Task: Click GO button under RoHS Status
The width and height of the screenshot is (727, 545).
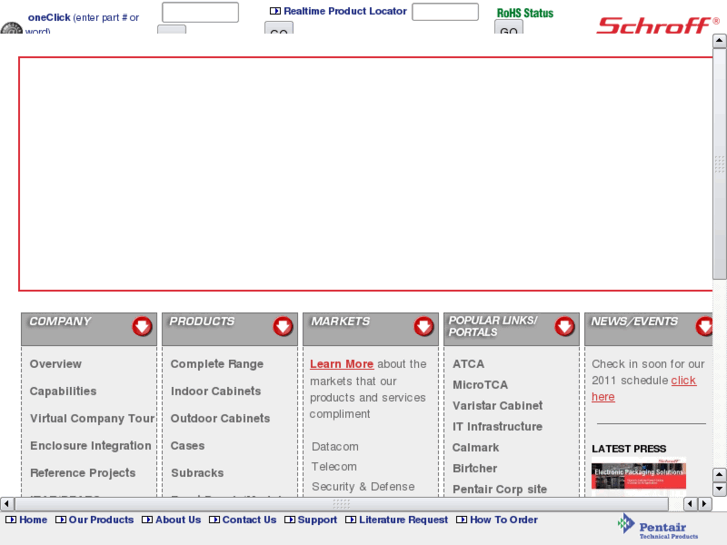Action: (x=509, y=28)
